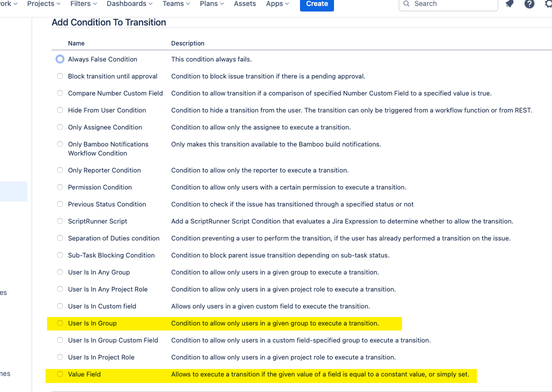
Task: Click the magnifier icon in the search bar
Action: [406, 4]
